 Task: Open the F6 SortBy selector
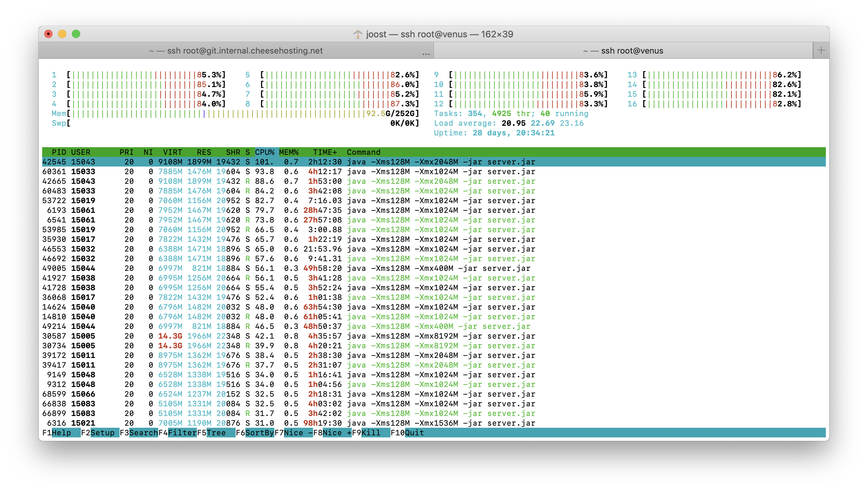tap(259, 433)
